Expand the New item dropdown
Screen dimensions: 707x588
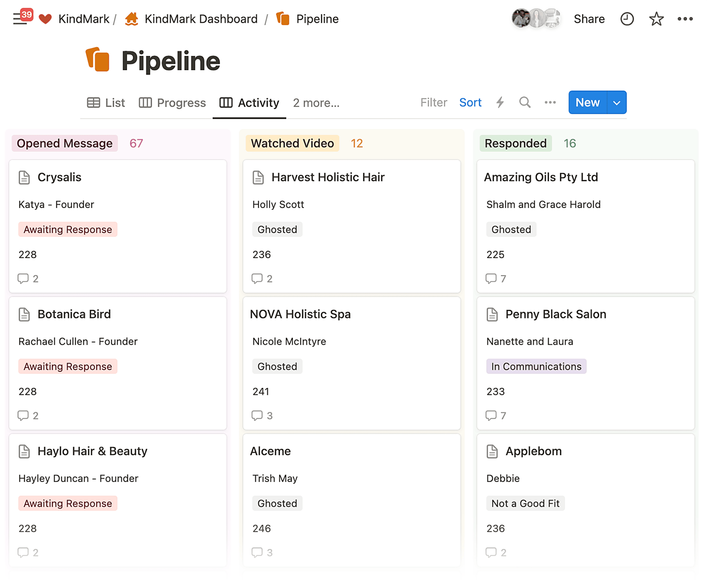tap(618, 103)
